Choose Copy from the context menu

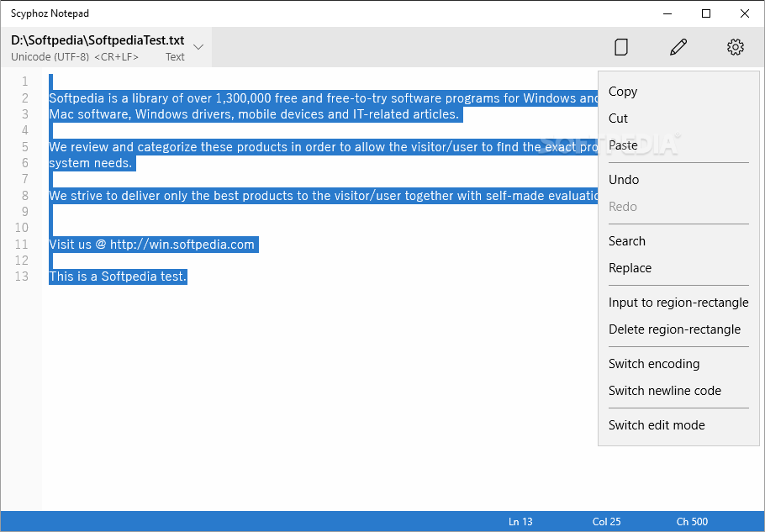tap(623, 92)
